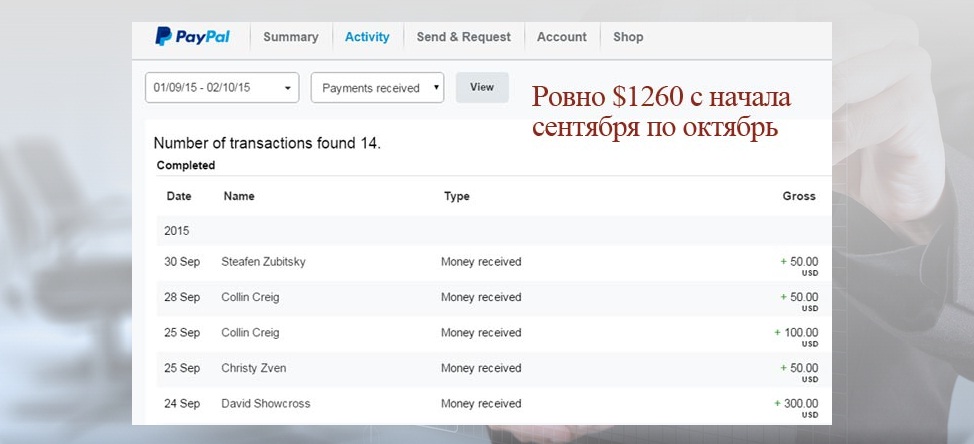Click the PayPal logo icon
The width and height of the screenshot is (974, 444).
coord(192,37)
